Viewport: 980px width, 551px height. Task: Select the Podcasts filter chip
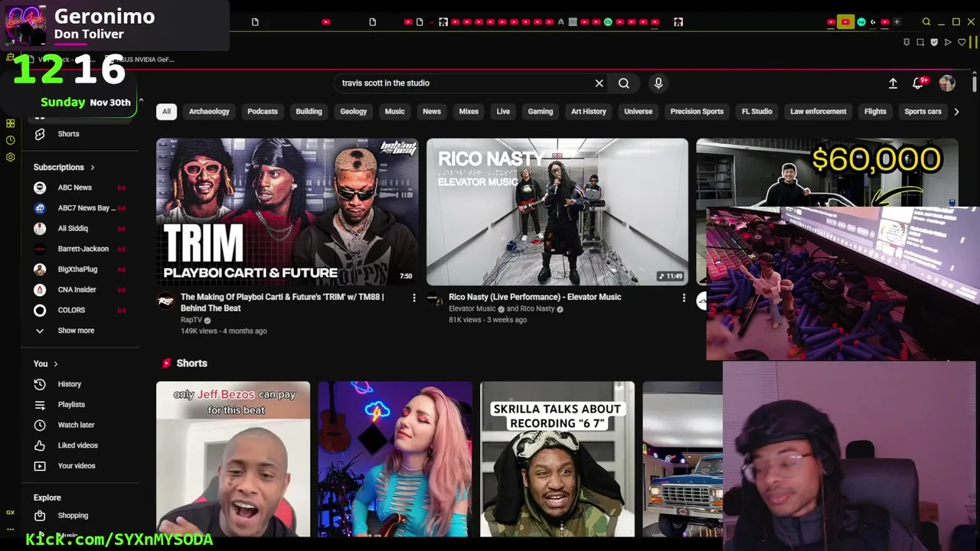[263, 112]
